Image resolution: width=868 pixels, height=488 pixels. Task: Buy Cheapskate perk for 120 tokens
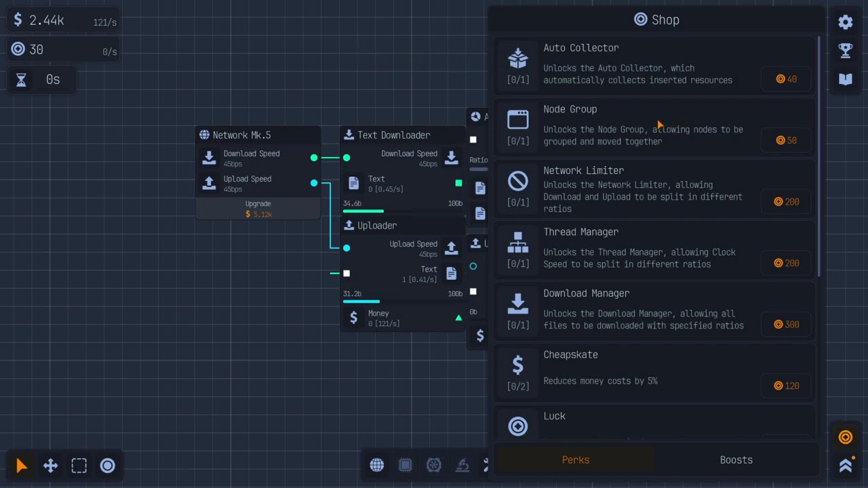[x=787, y=386]
